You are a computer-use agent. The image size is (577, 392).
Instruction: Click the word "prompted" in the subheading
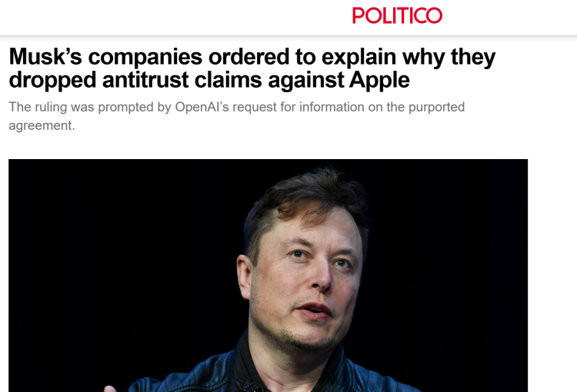click(125, 107)
